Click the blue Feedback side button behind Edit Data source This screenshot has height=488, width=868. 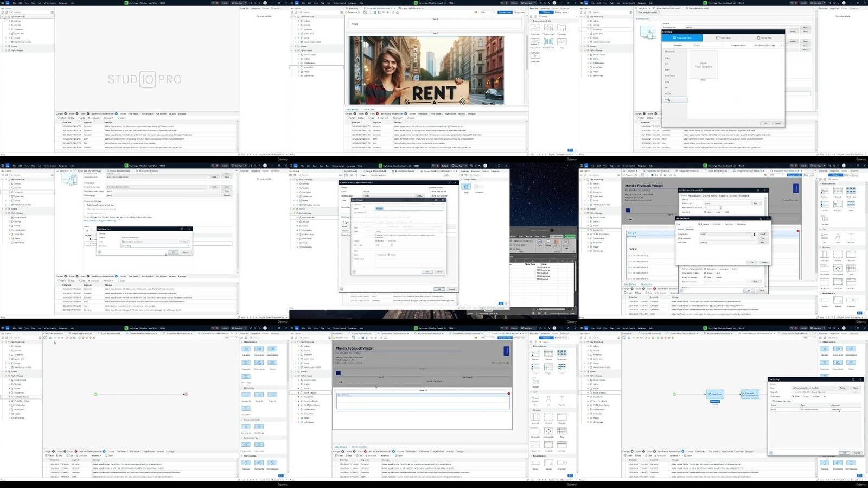[796, 188]
